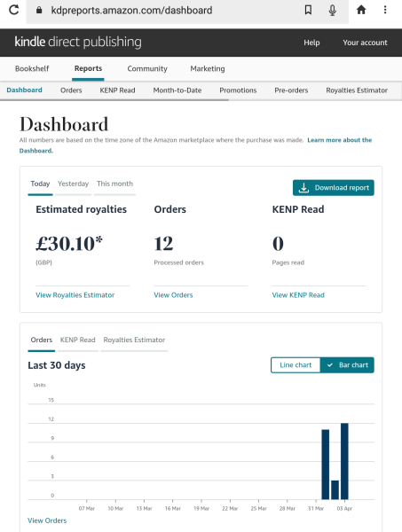Reload the page with the refresh icon
The width and height of the screenshot is (402, 532).
[14, 10]
